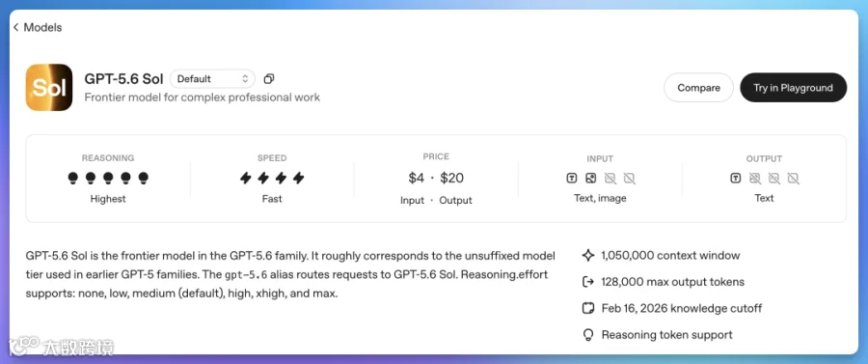Viewport: 868px width, 364px height.
Task: Click the last reasoning lightbulb icon
Action: [x=144, y=178]
